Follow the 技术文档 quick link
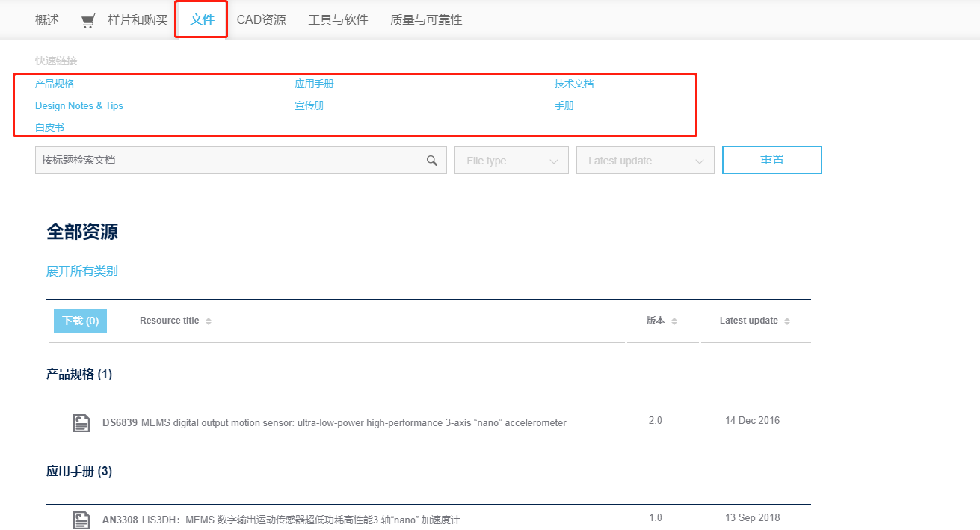Image resolution: width=980 pixels, height=530 pixels. point(574,84)
